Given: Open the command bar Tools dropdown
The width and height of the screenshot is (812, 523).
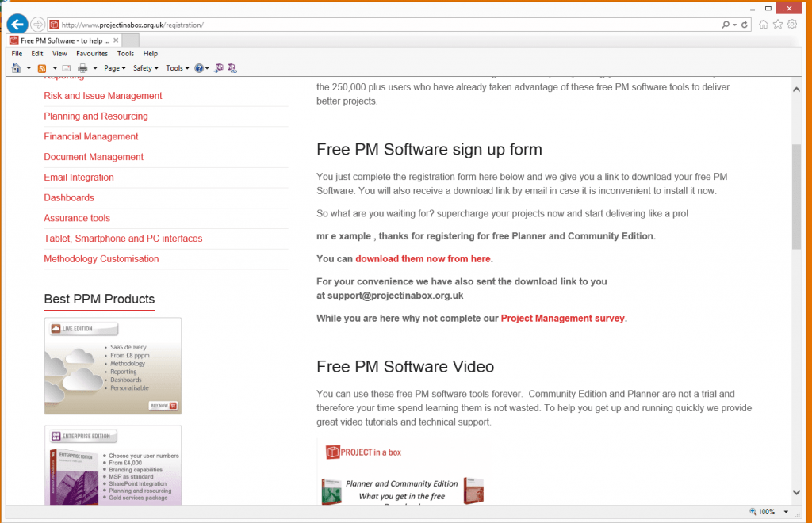Looking at the screenshot, I should pos(177,68).
